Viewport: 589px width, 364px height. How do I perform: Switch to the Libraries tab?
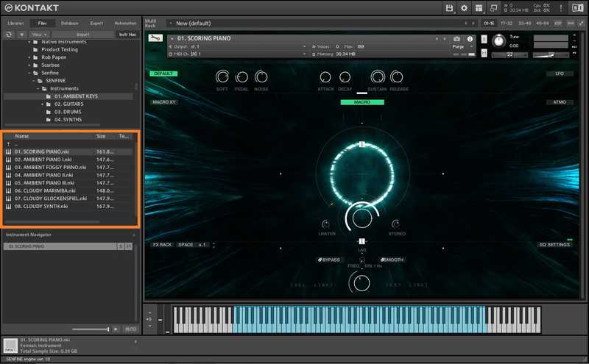click(x=15, y=23)
